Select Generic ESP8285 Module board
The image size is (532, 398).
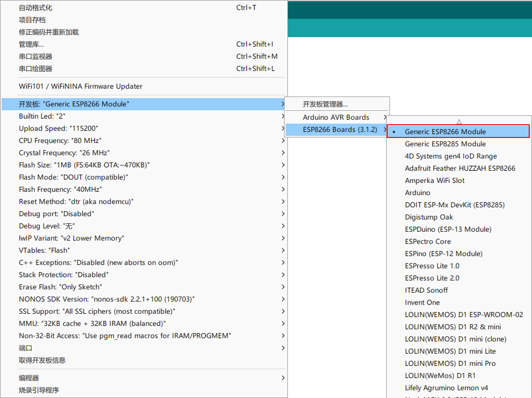pyautogui.click(x=458, y=144)
